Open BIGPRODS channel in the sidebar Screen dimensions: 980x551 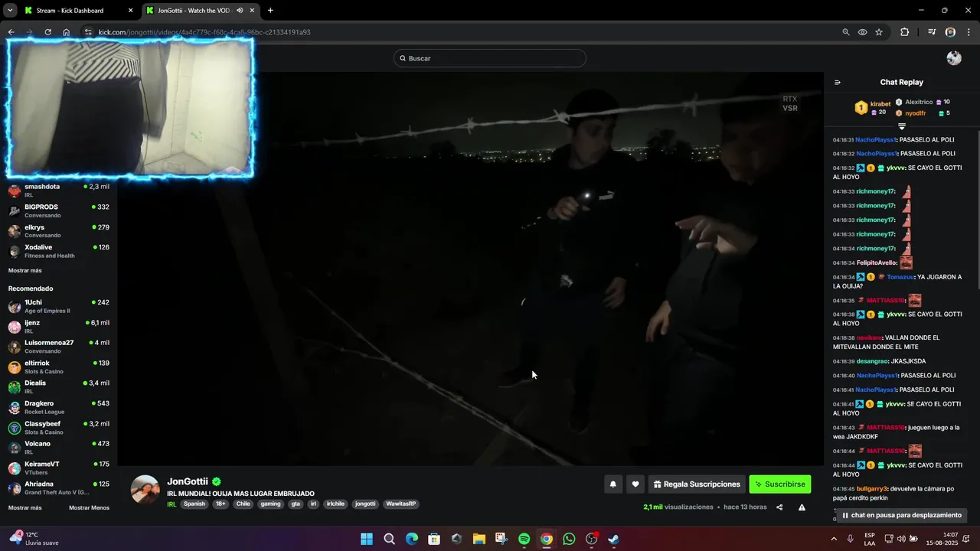tap(59, 210)
